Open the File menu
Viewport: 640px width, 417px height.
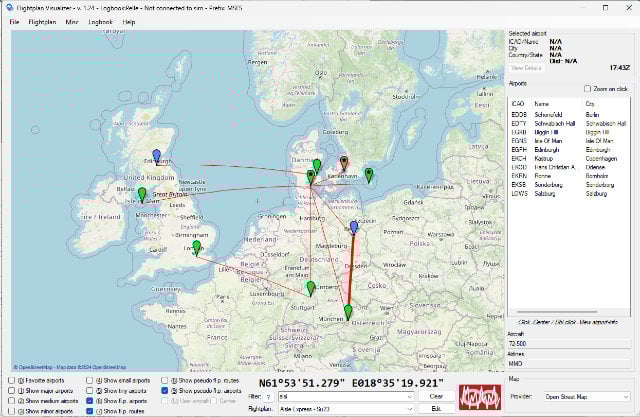coord(14,22)
